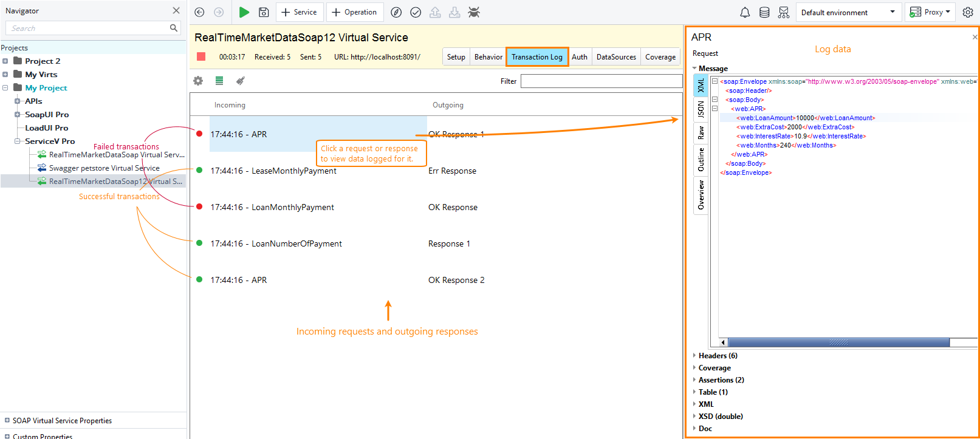The height and width of the screenshot is (439, 980).
Task: Run with the green play button
Action: point(244,12)
